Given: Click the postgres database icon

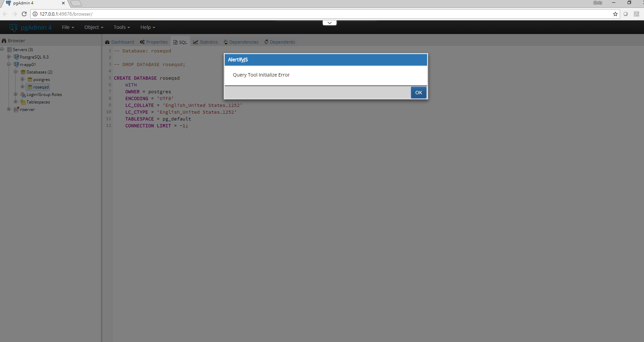Looking at the screenshot, I should [30, 80].
